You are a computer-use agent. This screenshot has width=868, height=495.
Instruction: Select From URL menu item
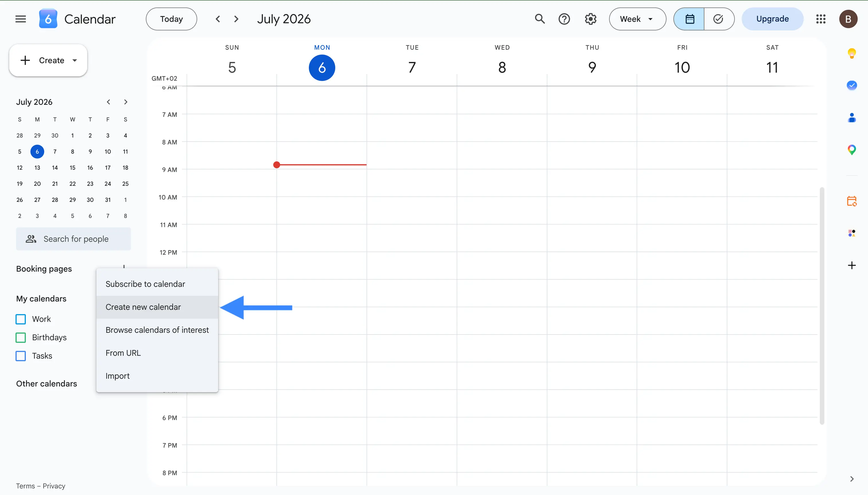157,353
